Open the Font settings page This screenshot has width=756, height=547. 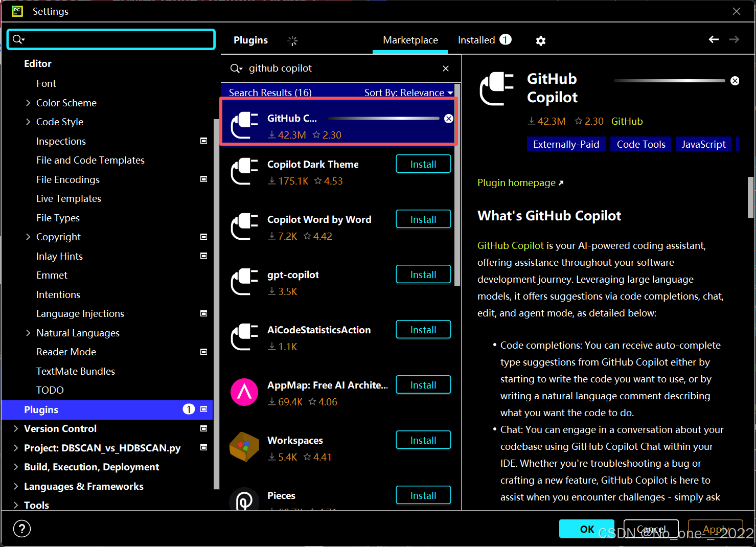(x=46, y=83)
